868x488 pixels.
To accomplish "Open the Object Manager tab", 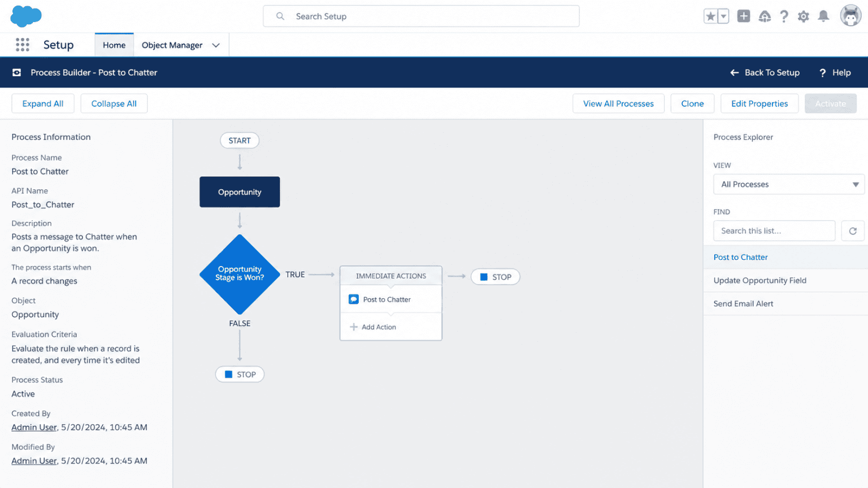I will click(172, 45).
